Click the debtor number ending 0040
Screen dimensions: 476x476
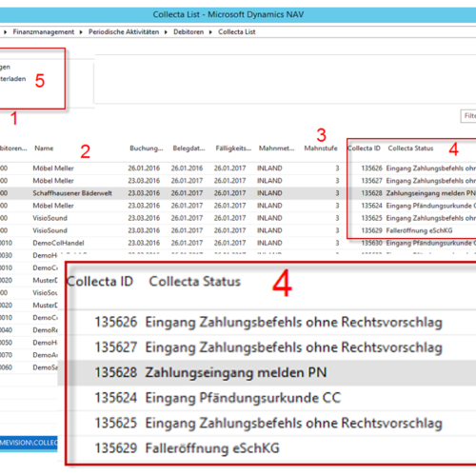click(x=6, y=330)
